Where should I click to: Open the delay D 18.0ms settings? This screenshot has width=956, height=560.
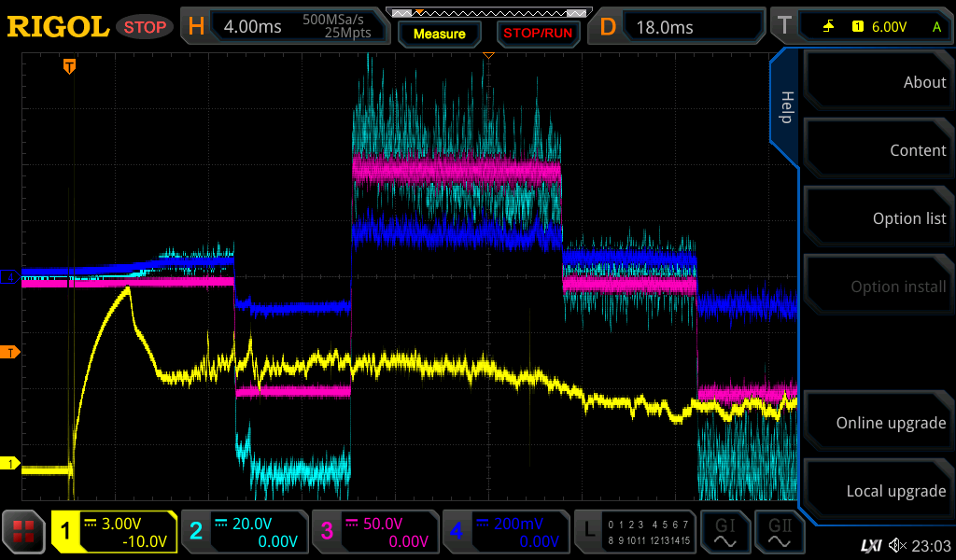click(x=677, y=27)
